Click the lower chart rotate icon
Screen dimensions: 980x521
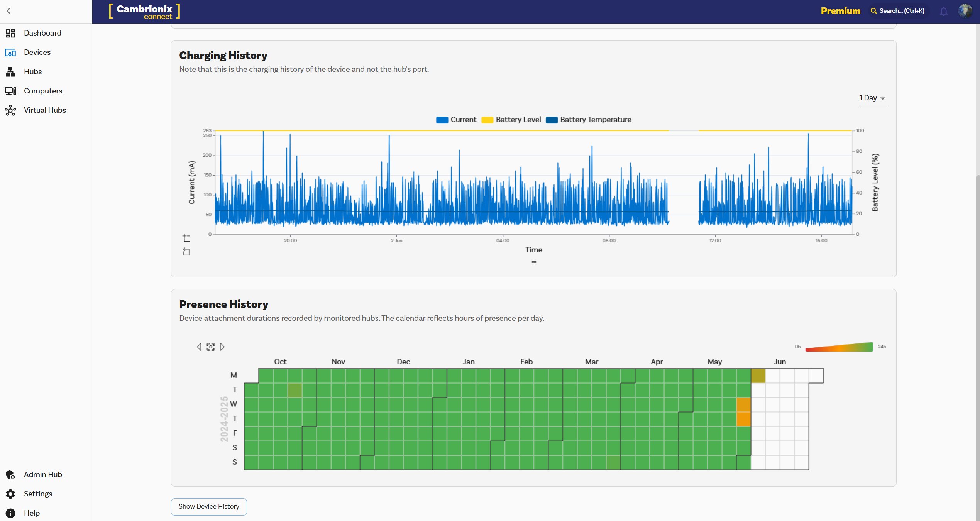tap(186, 252)
